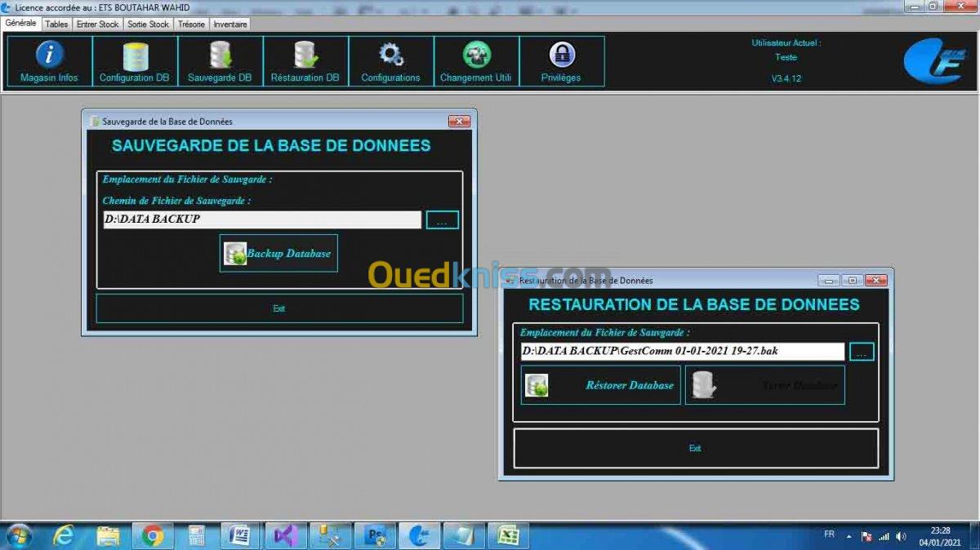Click the greyed-out button beside Réstorer Database
980x550 pixels.
pos(765,385)
